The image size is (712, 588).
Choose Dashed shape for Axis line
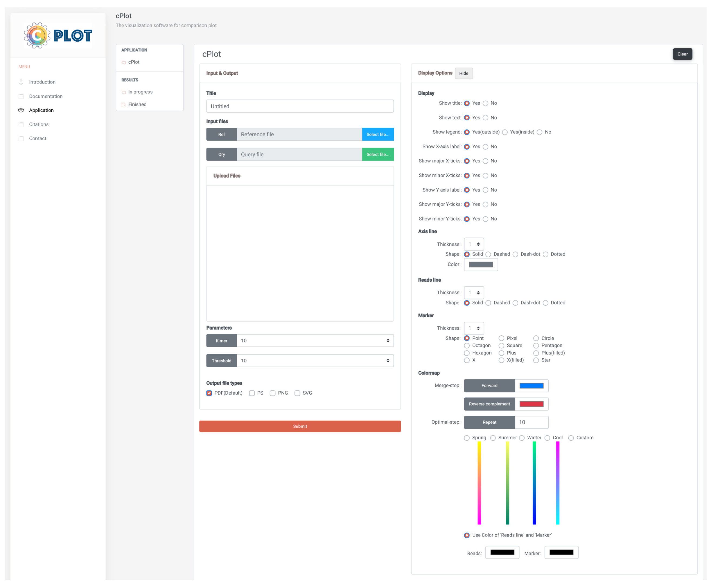pos(488,254)
